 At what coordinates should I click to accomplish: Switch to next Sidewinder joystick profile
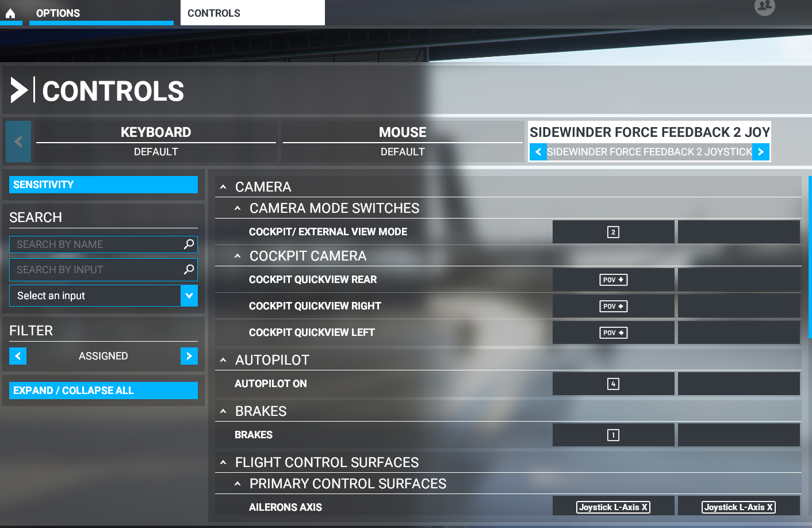(x=761, y=152)
